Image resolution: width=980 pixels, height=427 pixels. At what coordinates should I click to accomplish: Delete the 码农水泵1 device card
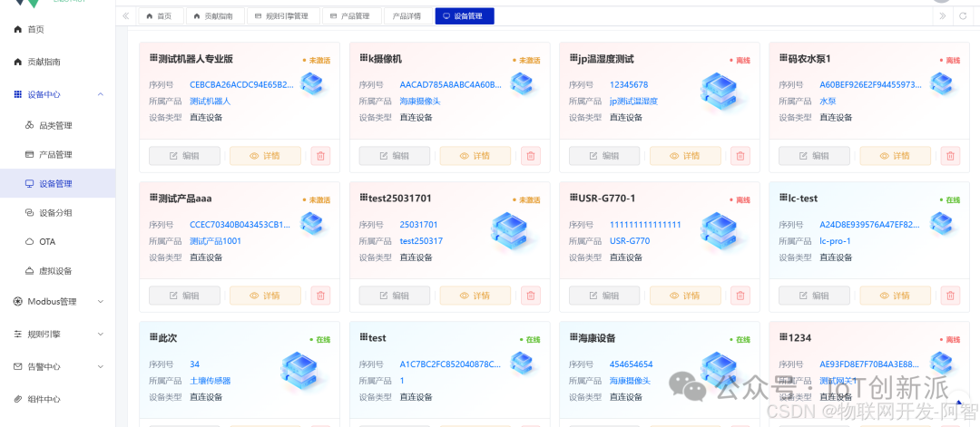pos(951,156)
